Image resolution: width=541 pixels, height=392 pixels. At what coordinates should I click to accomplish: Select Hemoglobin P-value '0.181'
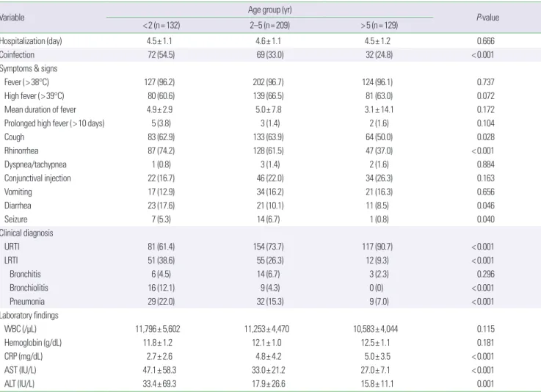(x=486, y=343)
